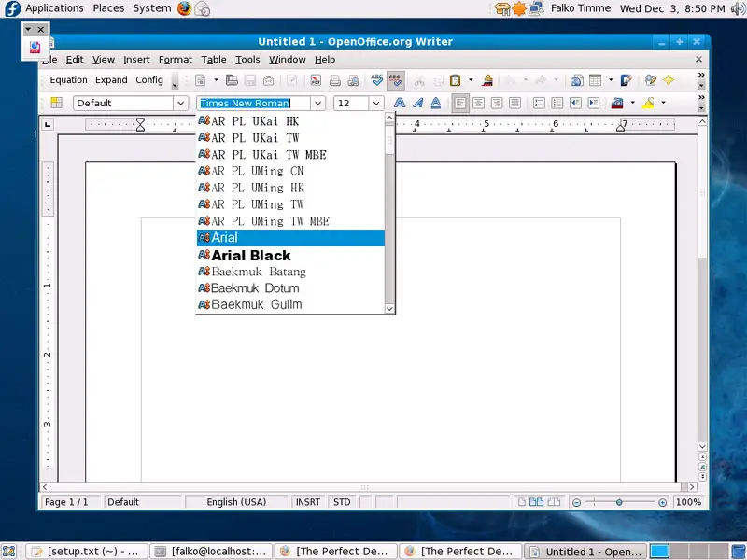Open the Insert Table dropdown arrow

click(x=611, y=80)
